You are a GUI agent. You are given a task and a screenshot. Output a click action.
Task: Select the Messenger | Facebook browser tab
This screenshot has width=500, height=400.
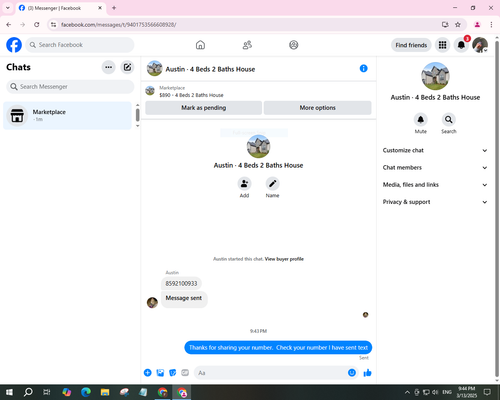point(61,8)
